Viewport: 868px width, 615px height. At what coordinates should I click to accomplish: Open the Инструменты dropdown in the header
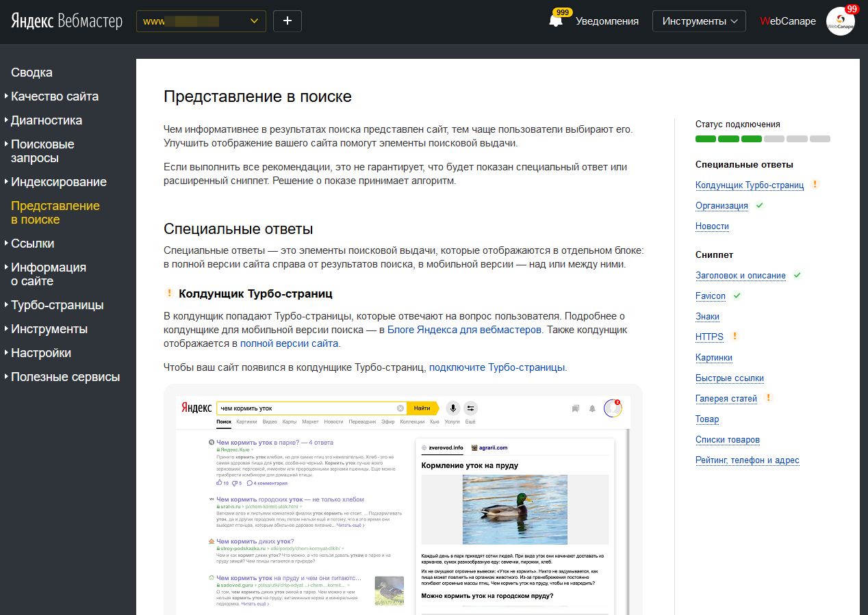[x=699, y=21]
